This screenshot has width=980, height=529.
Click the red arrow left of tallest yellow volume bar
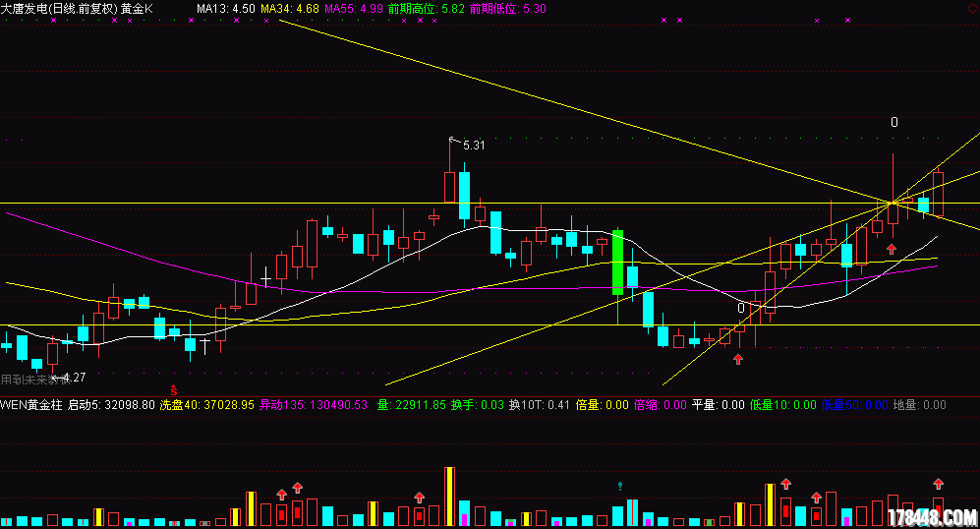pos(420,498)
